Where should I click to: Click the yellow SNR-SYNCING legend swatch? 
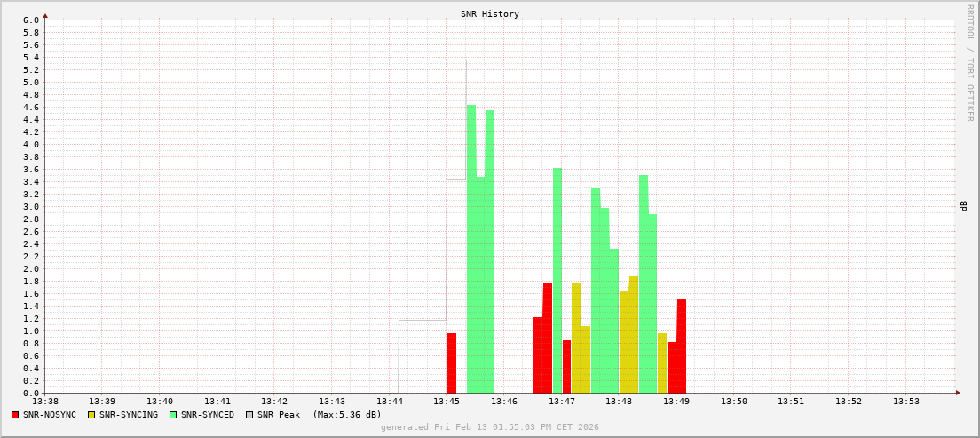tap(91, 415)
